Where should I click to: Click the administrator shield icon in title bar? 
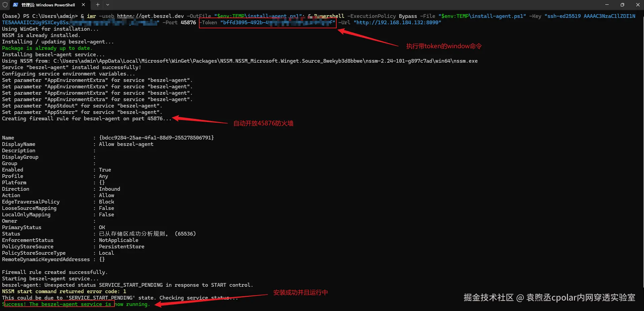pos(5,5)
